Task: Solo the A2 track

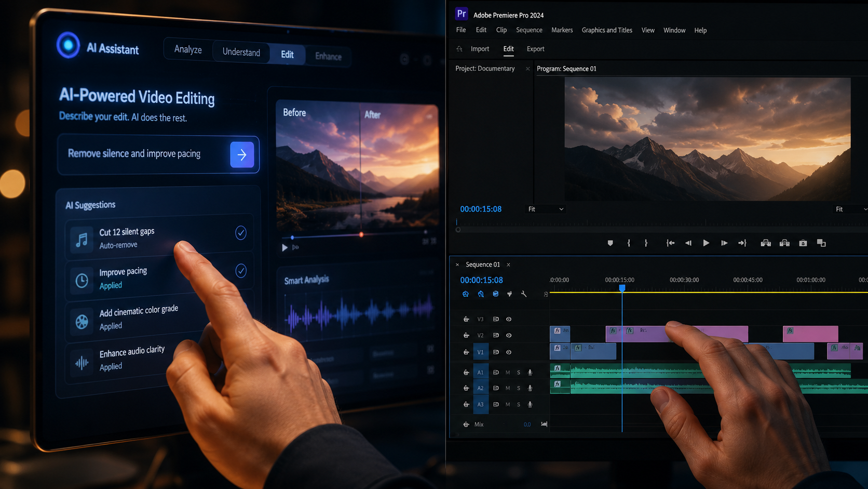Action: [x=519, y=388]
